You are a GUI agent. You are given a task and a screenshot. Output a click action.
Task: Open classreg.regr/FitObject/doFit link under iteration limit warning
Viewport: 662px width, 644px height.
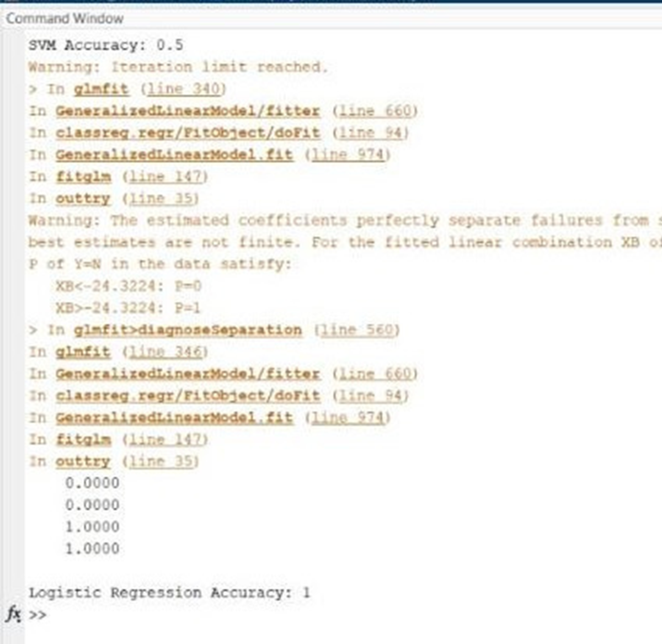coord(188,133)
